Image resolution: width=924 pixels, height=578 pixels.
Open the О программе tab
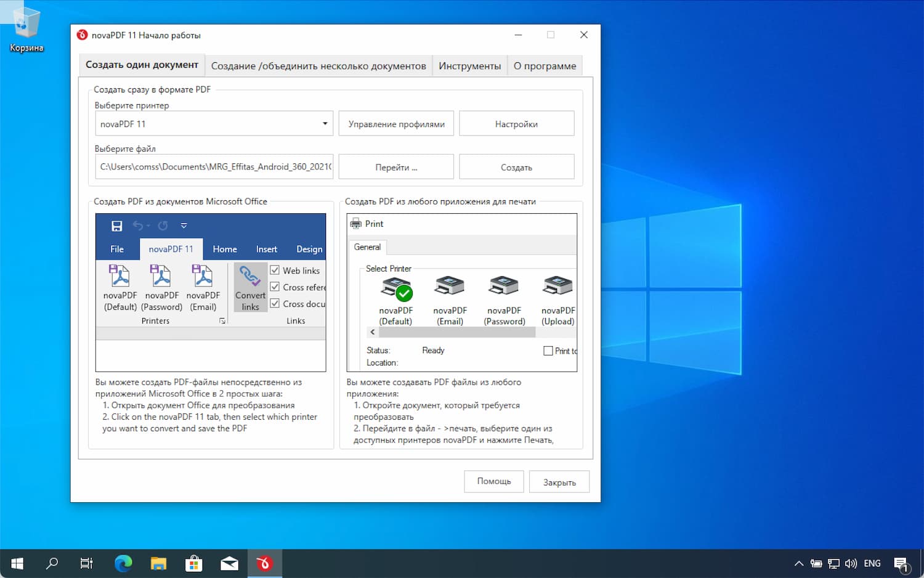click(545, 66)
